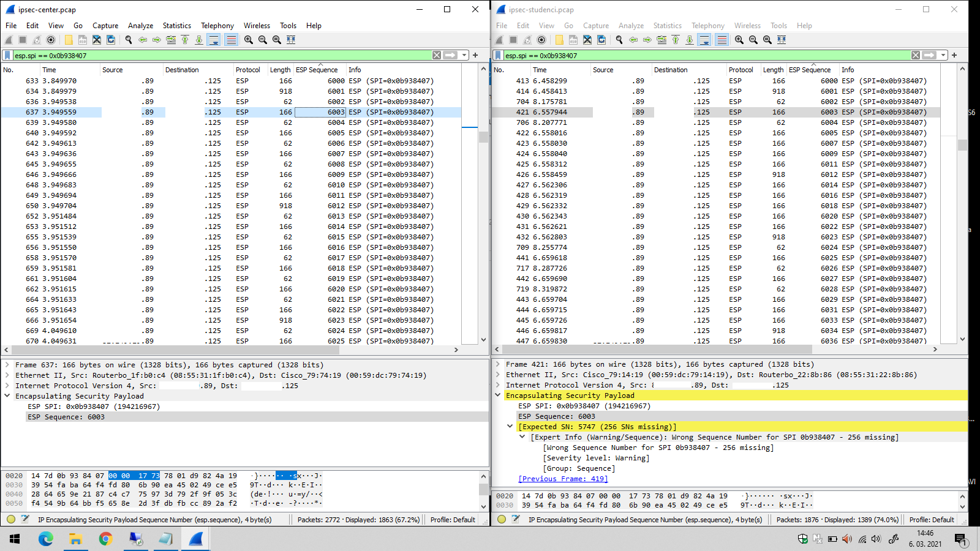
Task: Zoom in packet text in ipsec-center.pcap window
Action: [249, 40]
